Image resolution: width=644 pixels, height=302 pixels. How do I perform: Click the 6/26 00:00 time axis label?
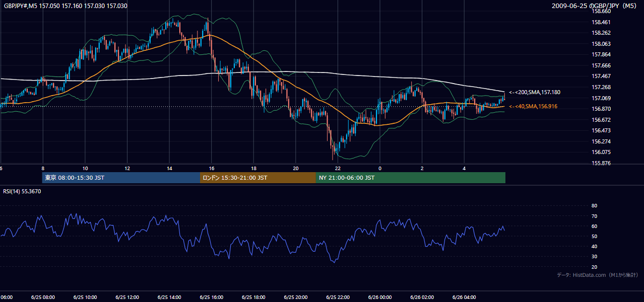(380, 297)
